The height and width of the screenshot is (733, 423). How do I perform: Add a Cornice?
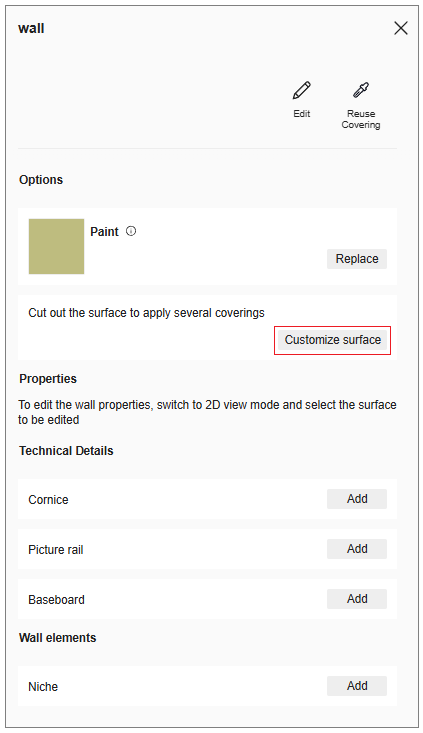pyautogui.click(x=357, y=499)
